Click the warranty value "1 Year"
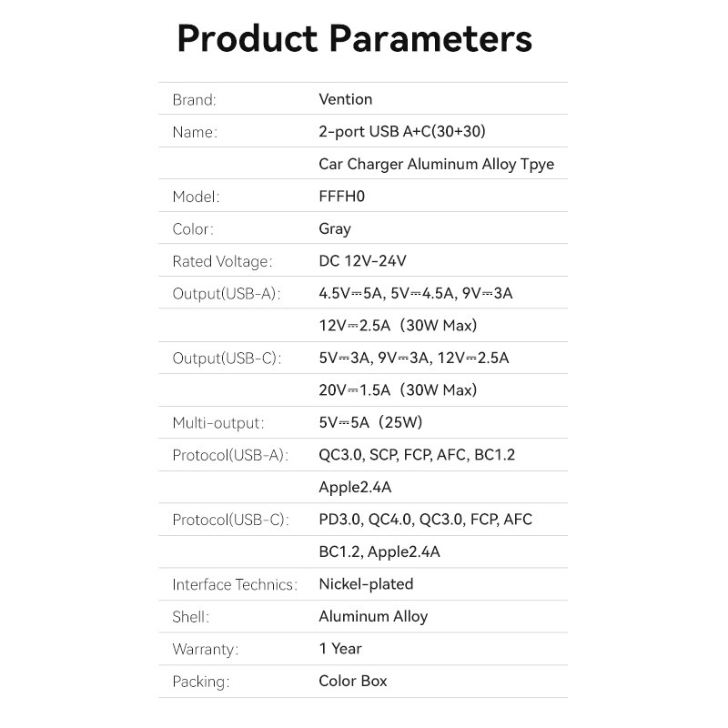The height and width of the screenshot is (728, 728). click(x=339, y=649)
